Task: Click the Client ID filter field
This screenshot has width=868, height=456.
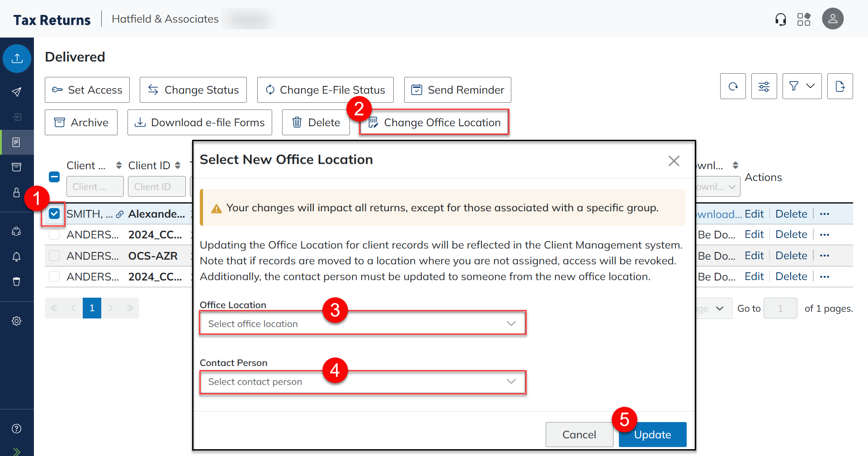Action: coord(156,187)
